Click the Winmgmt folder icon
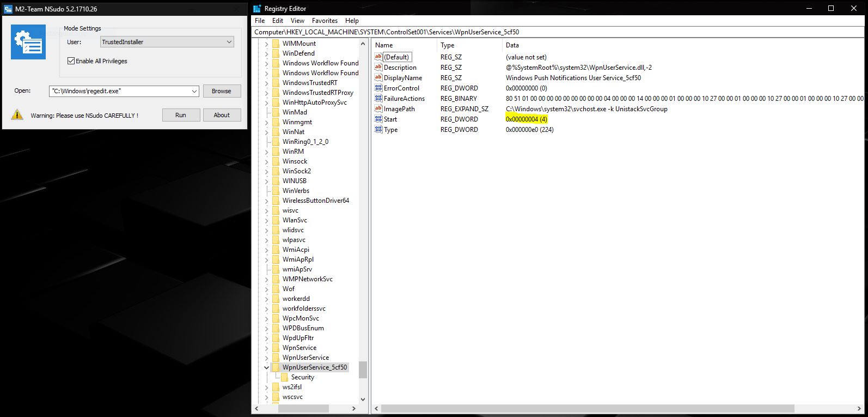 click(x=276, y=122)
